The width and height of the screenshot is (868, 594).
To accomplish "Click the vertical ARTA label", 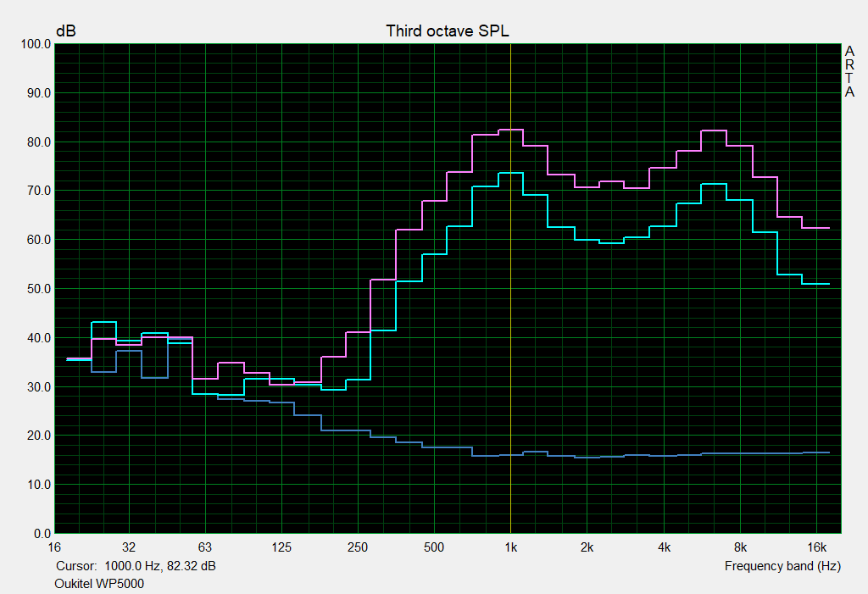I will [x=849, y=71].
